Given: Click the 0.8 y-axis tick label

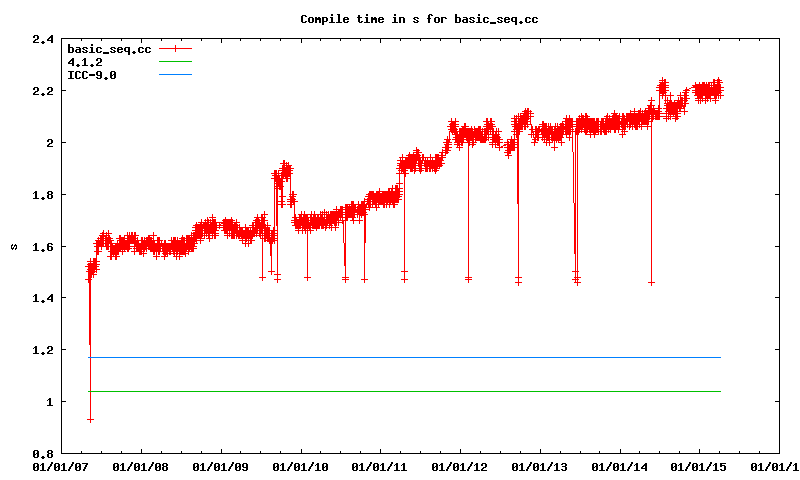Looking at the screenshot, I should click(43, 453).
